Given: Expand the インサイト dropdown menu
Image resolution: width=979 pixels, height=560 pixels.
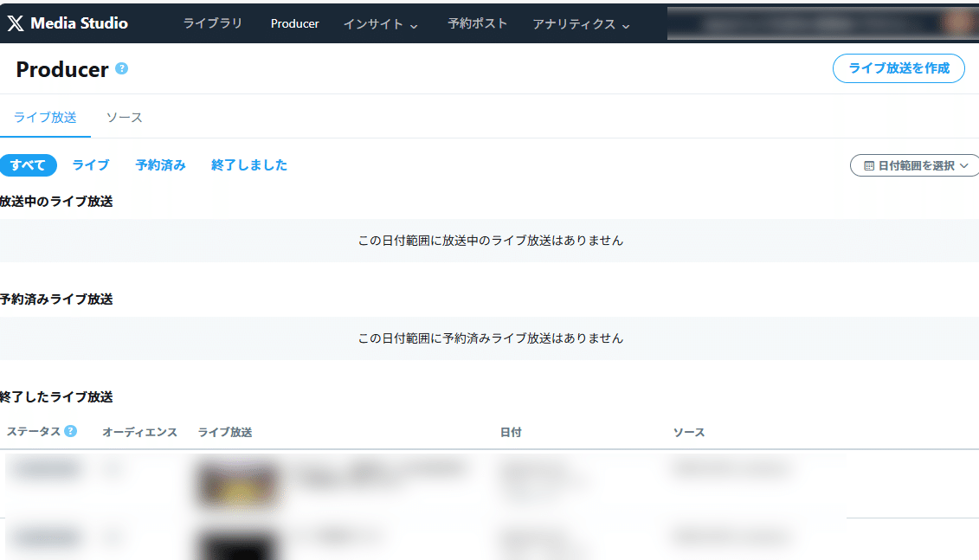Looking at the screenshot, I should pos(380,23).
